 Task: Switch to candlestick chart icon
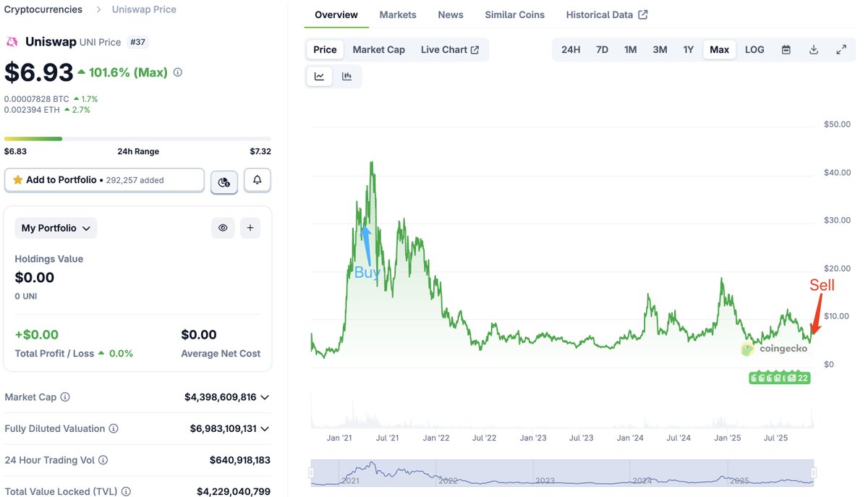[347, 76]
